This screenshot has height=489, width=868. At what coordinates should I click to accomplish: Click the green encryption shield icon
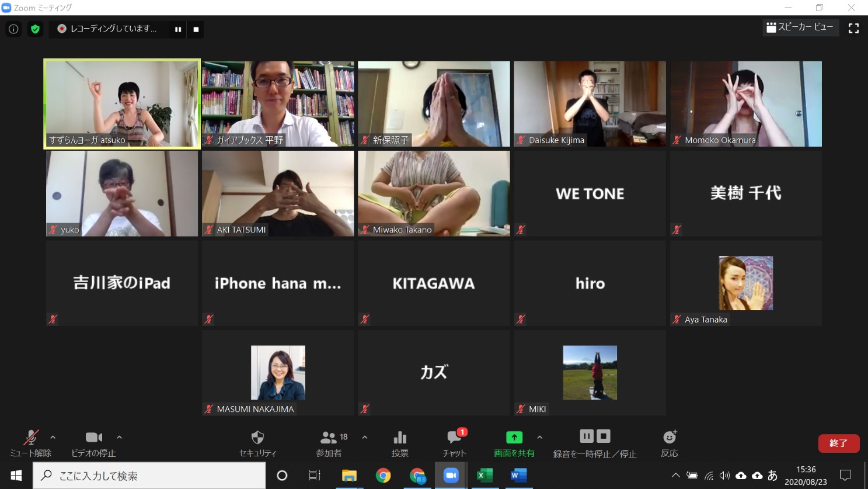36,29
